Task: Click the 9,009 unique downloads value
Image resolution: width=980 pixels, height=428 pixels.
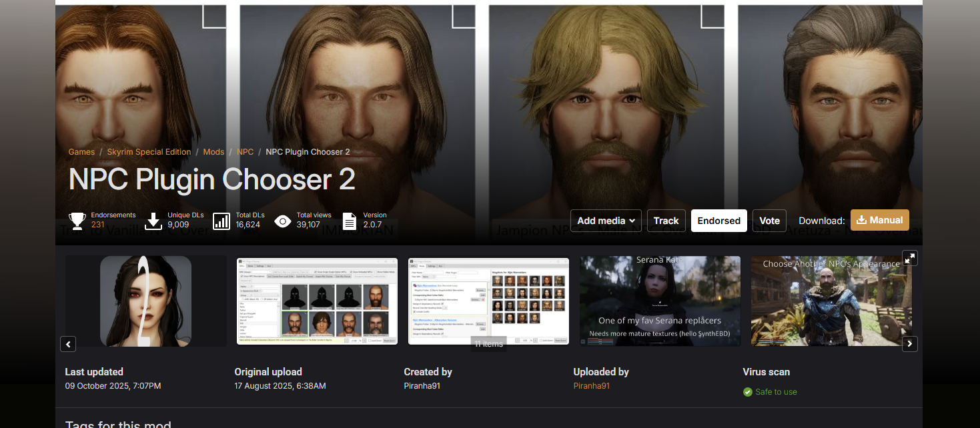Action: point(178,225)
